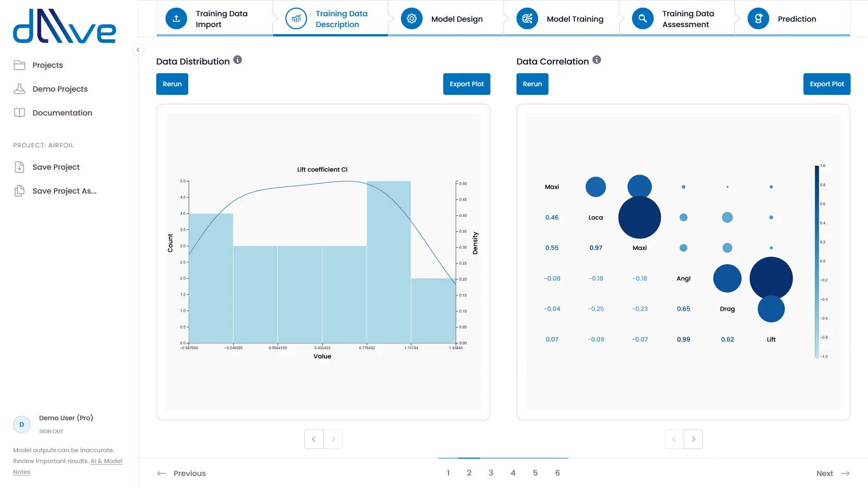Jump to page 6
Screen dimensions: 868x488
(557, 473)
